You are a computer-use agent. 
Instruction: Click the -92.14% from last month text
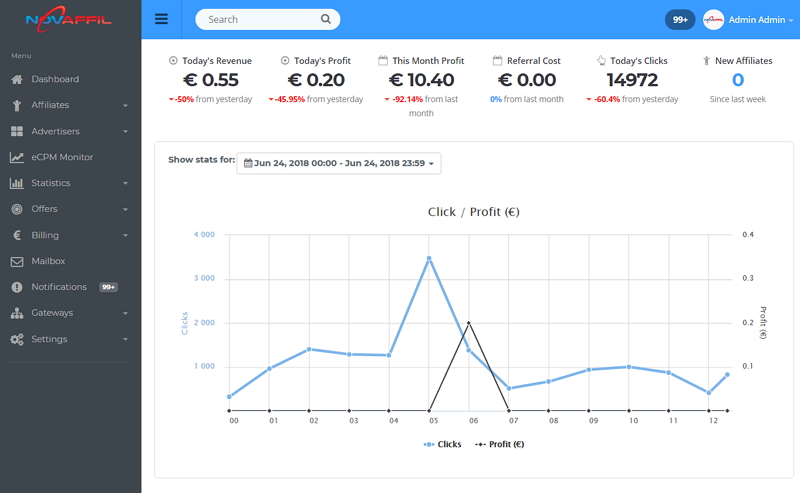pos(421,106)
